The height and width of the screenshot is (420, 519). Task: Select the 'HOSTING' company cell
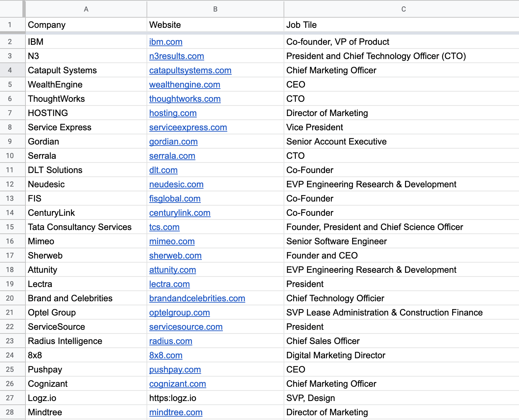(x=86, y=113)
